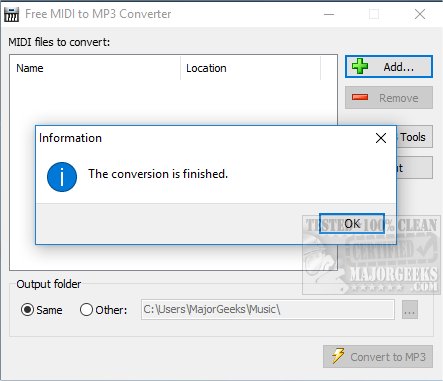This screenshot has height=381, width=443.
Task: Click the Name column header
Action: 95,68
